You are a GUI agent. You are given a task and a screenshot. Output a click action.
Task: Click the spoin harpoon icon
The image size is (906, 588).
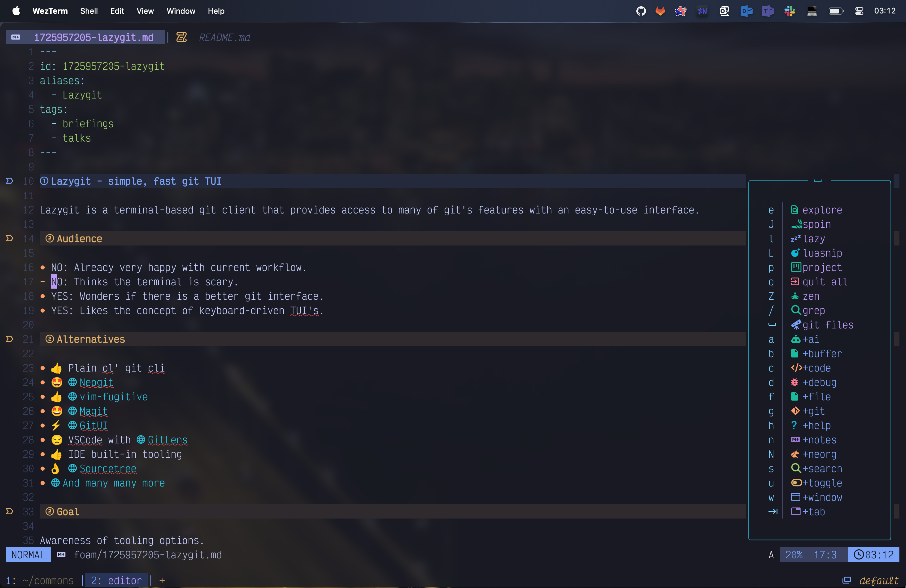(796, 225)
